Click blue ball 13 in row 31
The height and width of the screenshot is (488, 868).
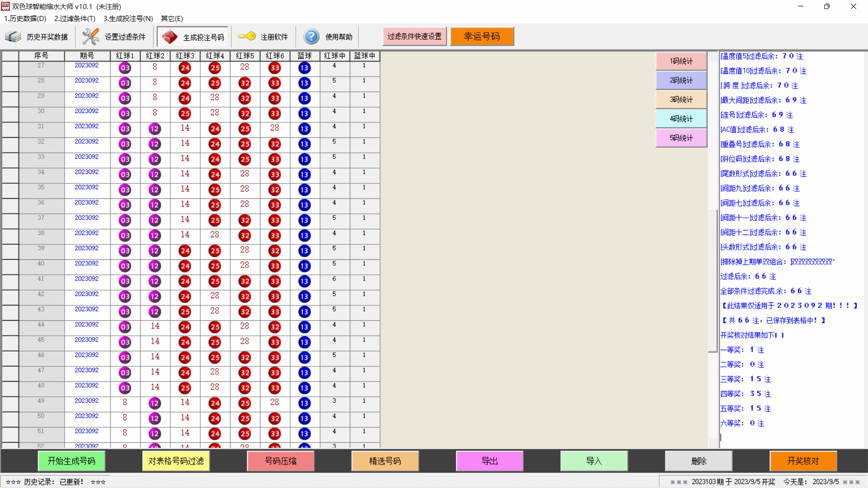[304, 129]
